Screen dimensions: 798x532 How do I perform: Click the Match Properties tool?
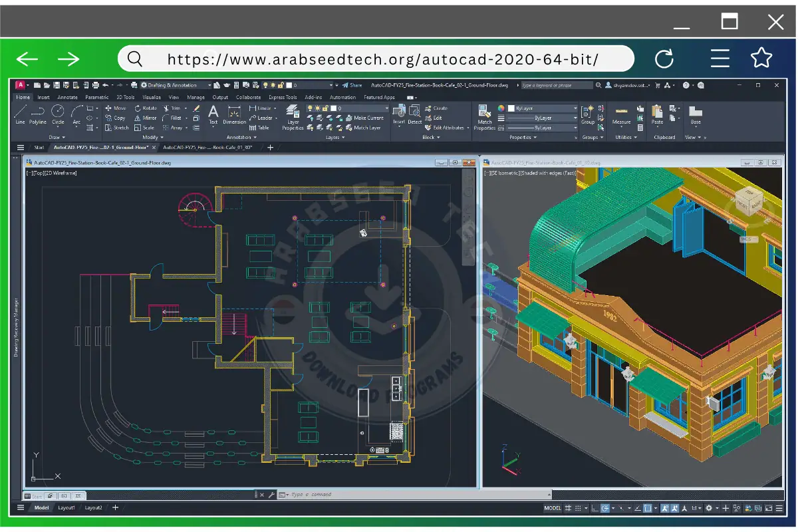tap(485, 117)
